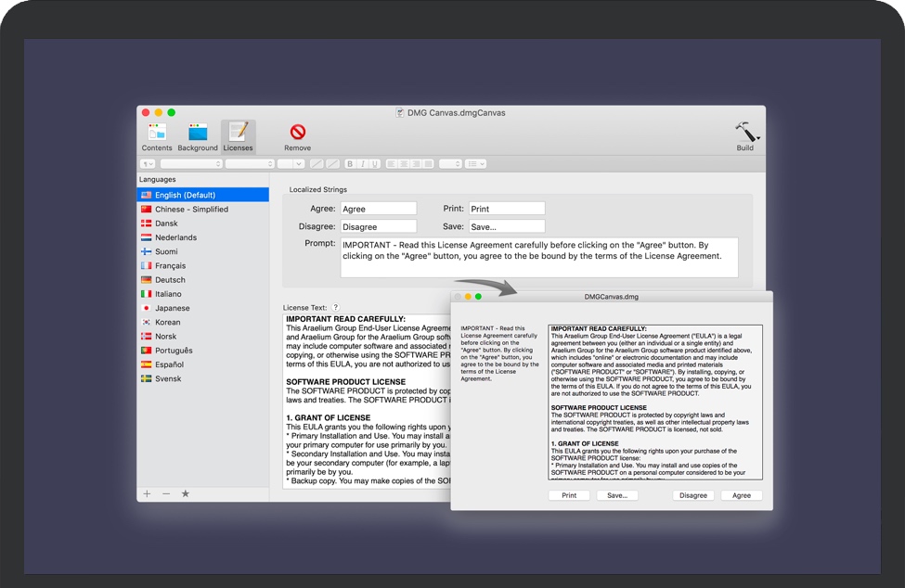Select Japanese in the languages list
Screen dimensions: 905x588
[172, 308]
